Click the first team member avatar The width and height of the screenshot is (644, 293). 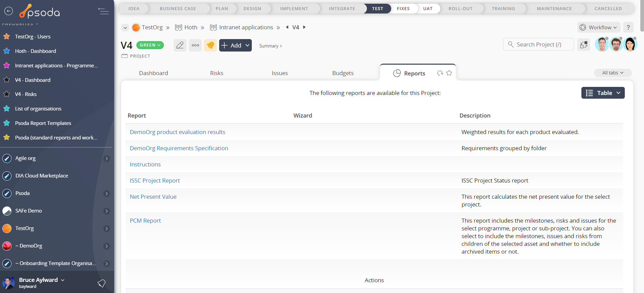pyautogui.click(x=602, y=44)
